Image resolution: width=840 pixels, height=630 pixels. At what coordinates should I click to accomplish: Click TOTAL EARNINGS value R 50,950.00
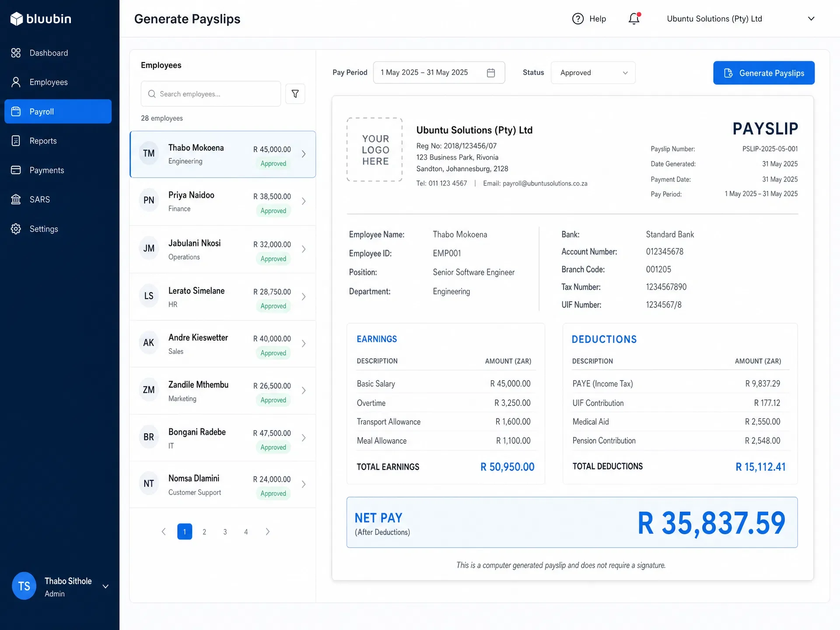click(x=507, y=467)
